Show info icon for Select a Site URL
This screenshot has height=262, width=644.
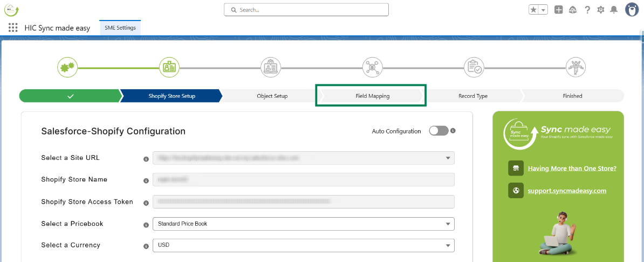click(146, 159)
